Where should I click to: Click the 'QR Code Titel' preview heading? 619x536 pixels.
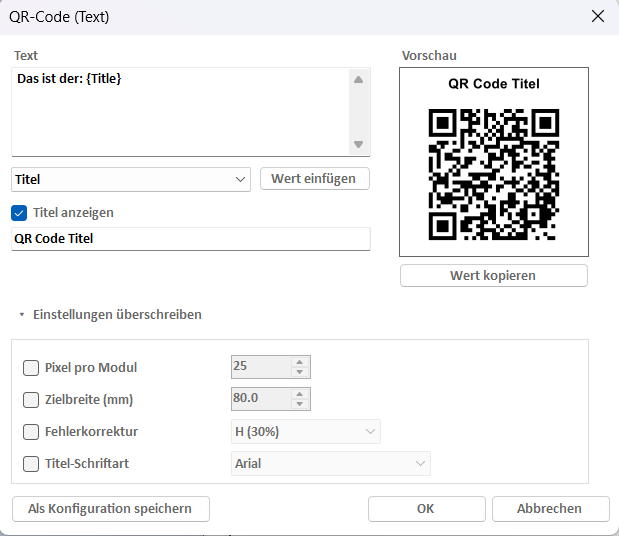493,84
